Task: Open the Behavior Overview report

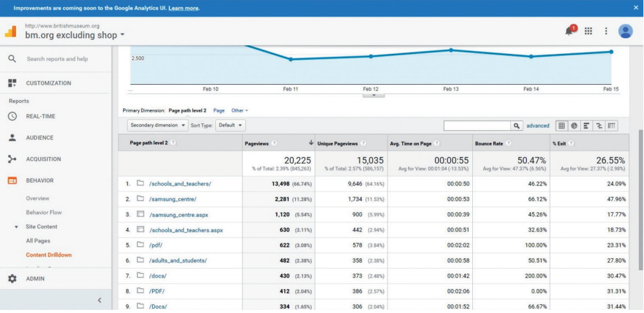Action: (x=38, y=198)
